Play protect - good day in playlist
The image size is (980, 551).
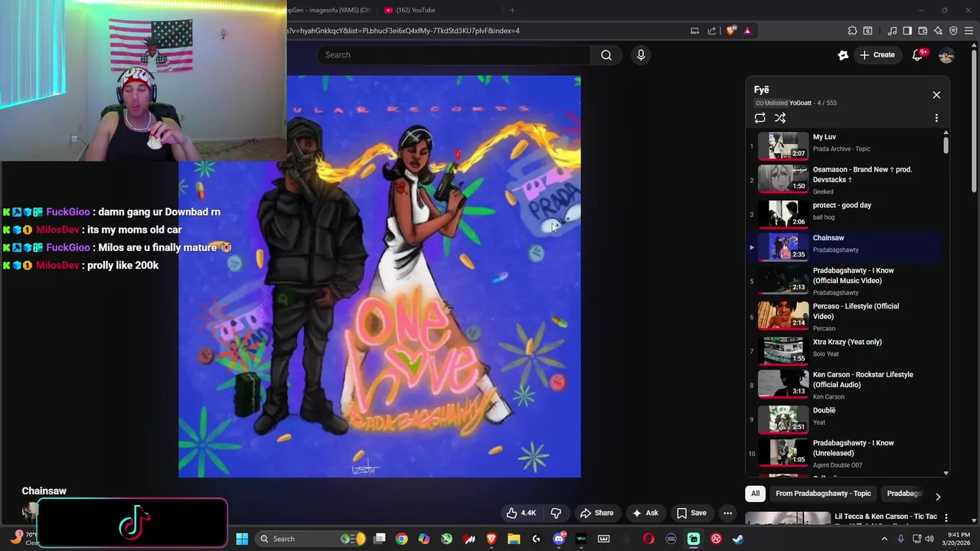tap(844, 214)
